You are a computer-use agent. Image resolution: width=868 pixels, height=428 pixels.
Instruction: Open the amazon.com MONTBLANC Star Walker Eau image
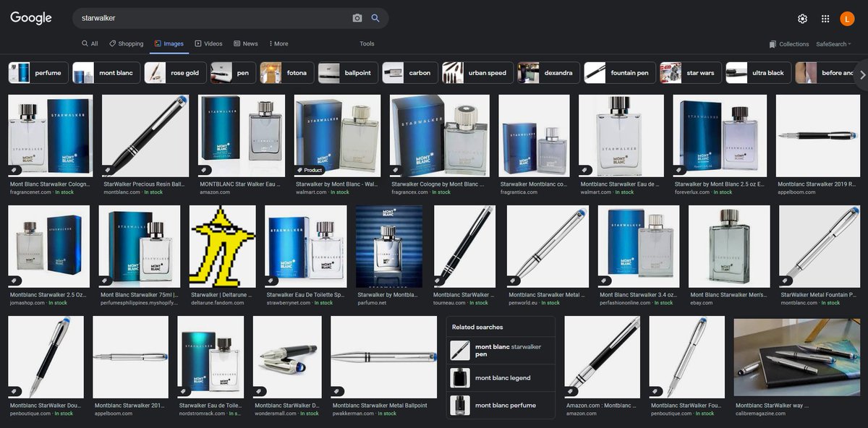[242, 136]
